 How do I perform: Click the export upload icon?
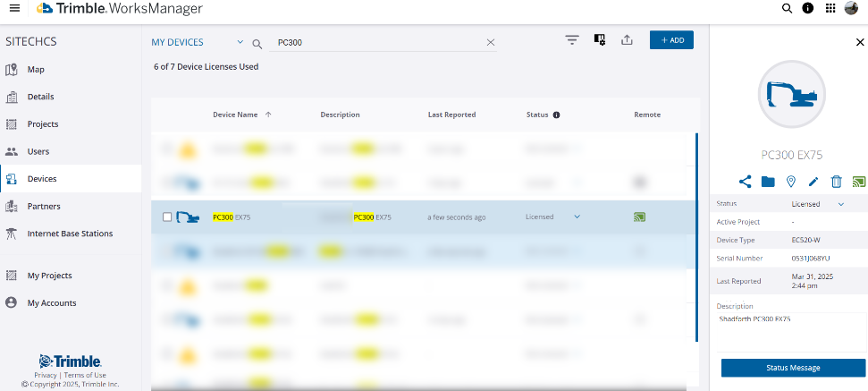click(627, 40)
